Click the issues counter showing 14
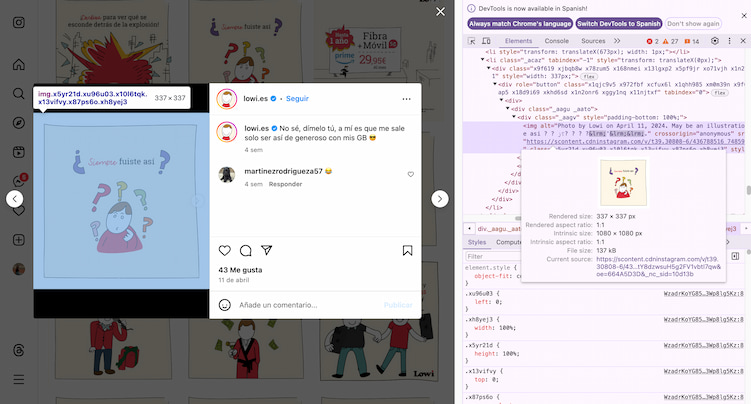This screenshot has height=404, width=751. click(x=692, y=41)
